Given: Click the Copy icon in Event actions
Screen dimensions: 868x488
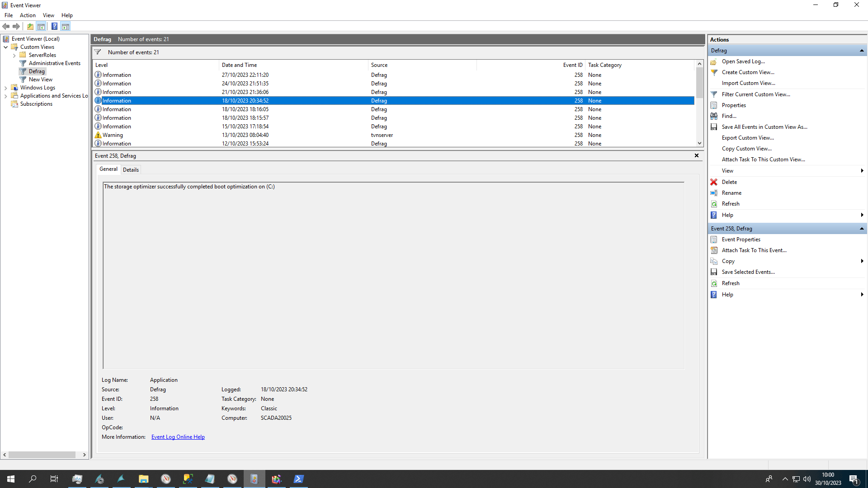Looking at the screenshot, I should 714,261.
